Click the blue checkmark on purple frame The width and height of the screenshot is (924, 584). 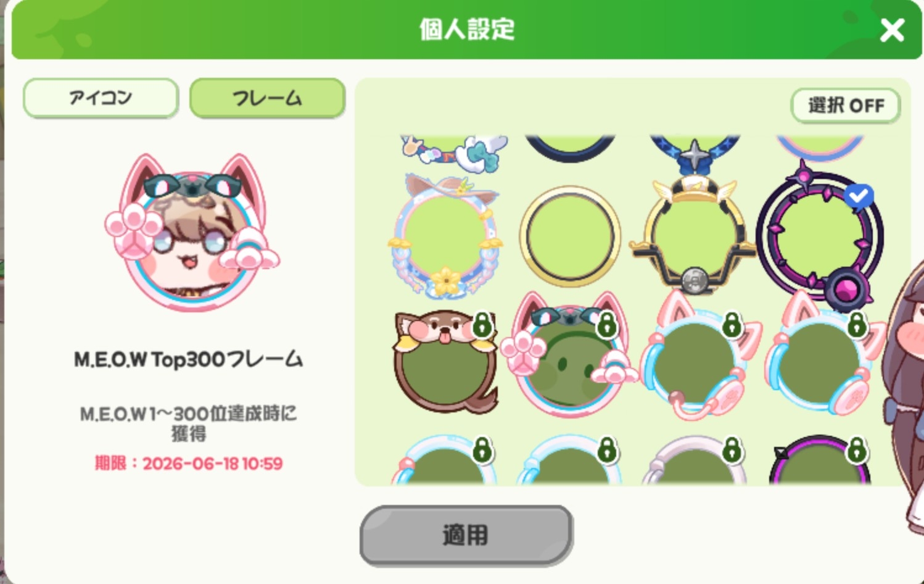[859, 196]
